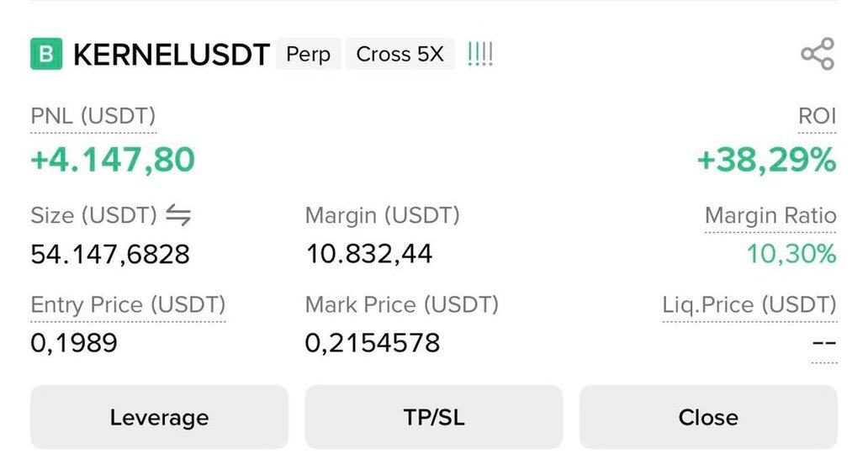Show PNL (USDT) label explanation

(x=93, y=117)
